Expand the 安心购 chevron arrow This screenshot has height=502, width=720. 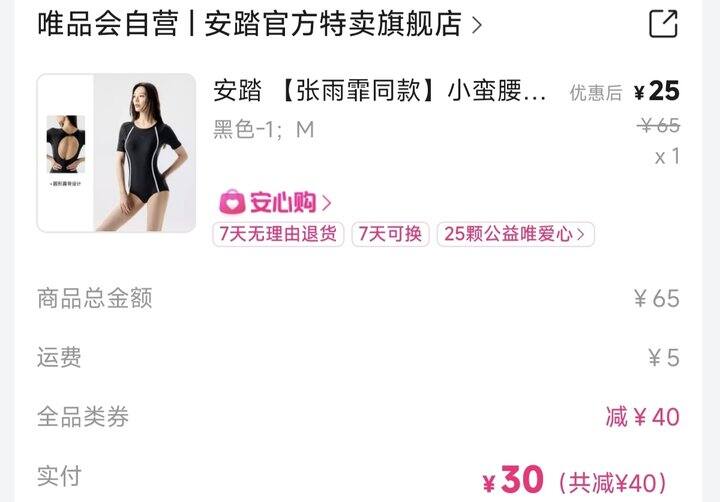click(326, 203)
